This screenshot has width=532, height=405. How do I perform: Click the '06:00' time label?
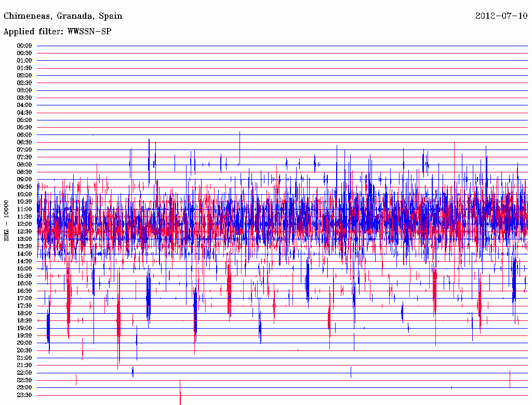pos(24,135)
